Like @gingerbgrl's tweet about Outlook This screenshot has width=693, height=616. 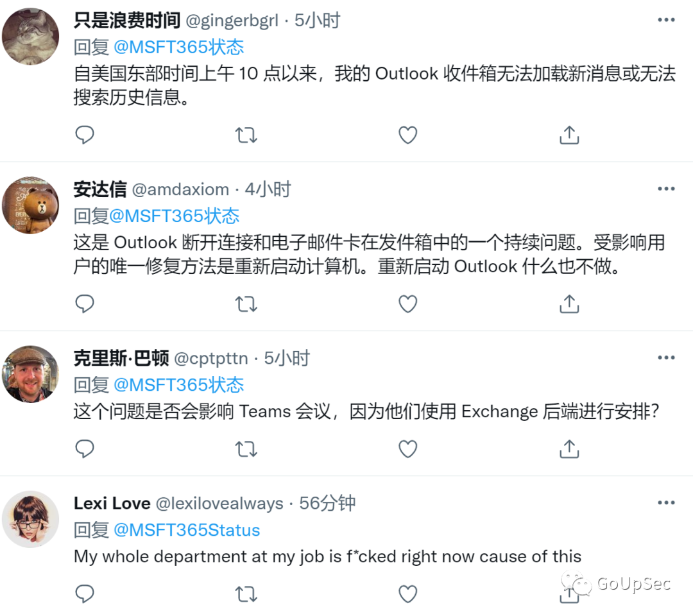pos(407,135)
